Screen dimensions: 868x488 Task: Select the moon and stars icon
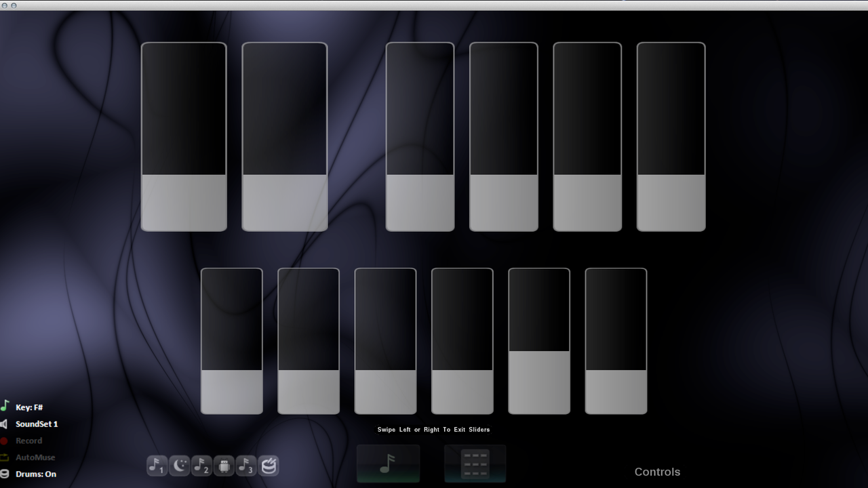coord(179,466)
